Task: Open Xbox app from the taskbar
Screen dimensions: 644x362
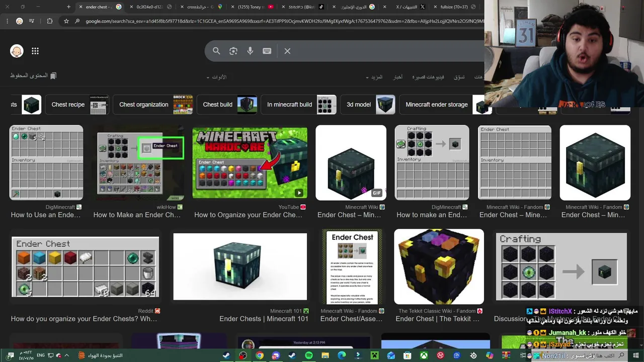Action: pos(424,355)
